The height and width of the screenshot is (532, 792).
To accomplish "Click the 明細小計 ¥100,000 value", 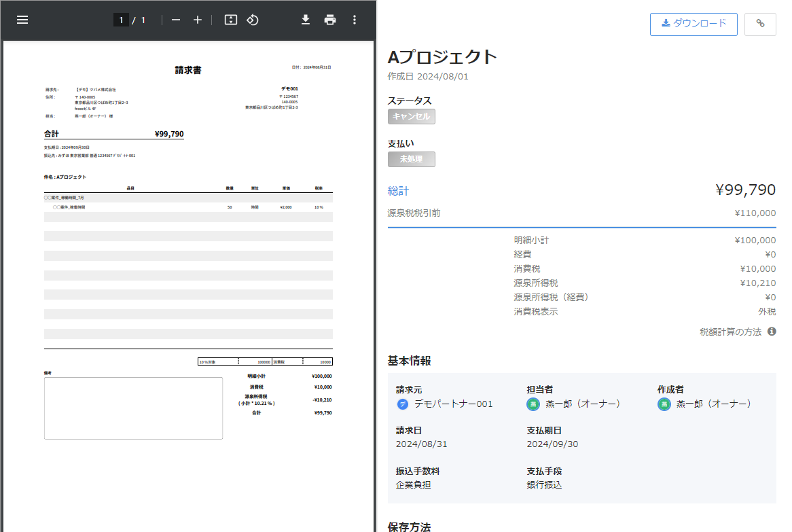I will (x=755, y=241).
